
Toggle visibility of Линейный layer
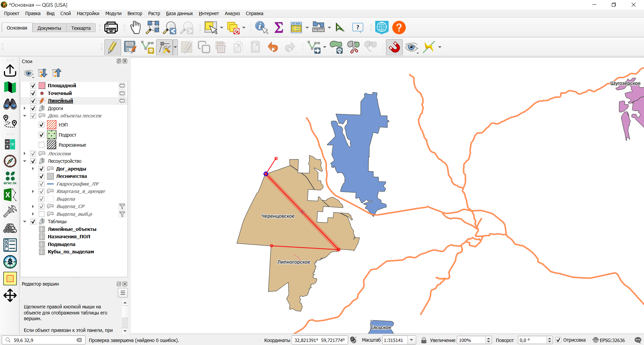(33, 101)
